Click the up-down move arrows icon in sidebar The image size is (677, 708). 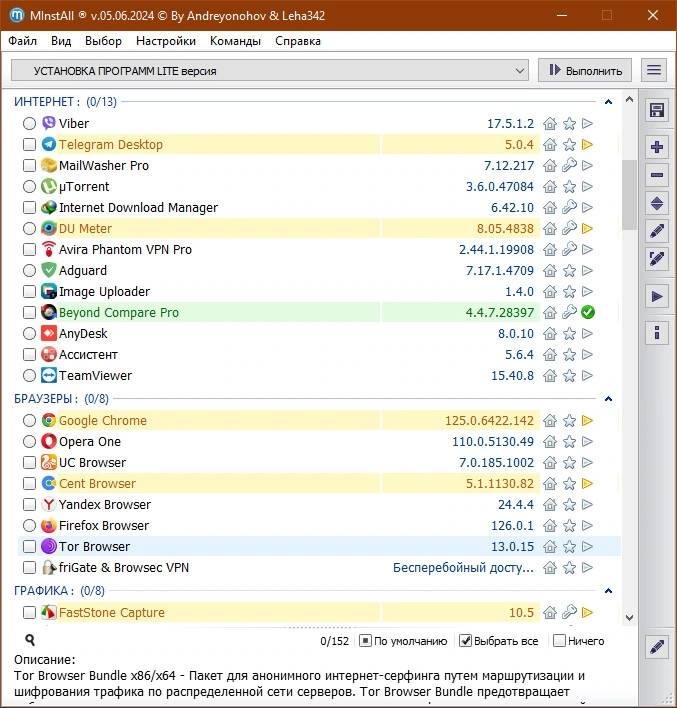coord(657,203)
